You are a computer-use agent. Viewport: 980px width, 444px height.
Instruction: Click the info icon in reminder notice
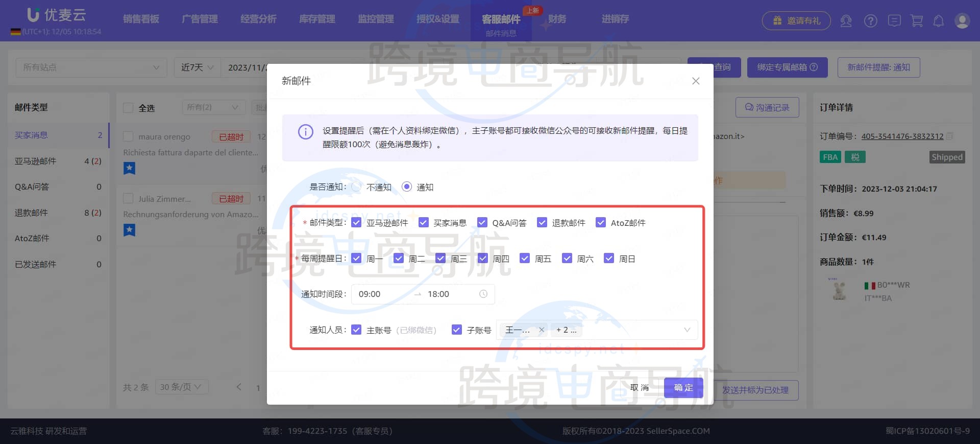305,132
